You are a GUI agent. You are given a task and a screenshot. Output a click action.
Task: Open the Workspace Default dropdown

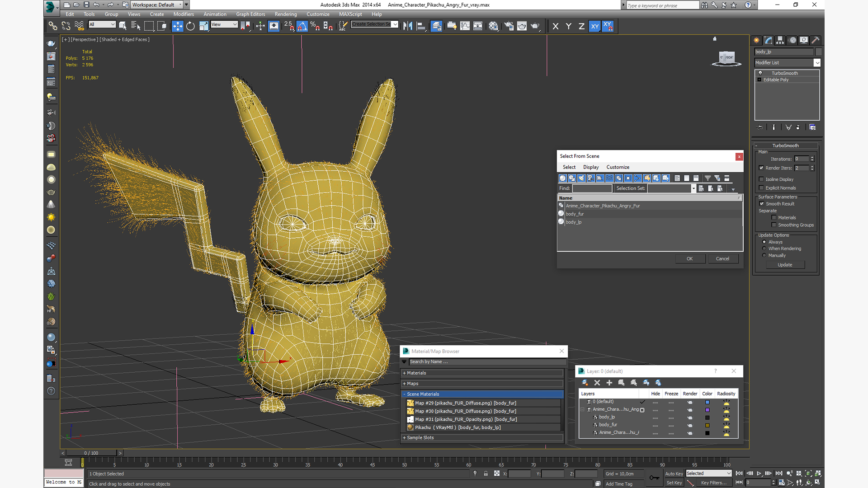click(x=157, y=5)
